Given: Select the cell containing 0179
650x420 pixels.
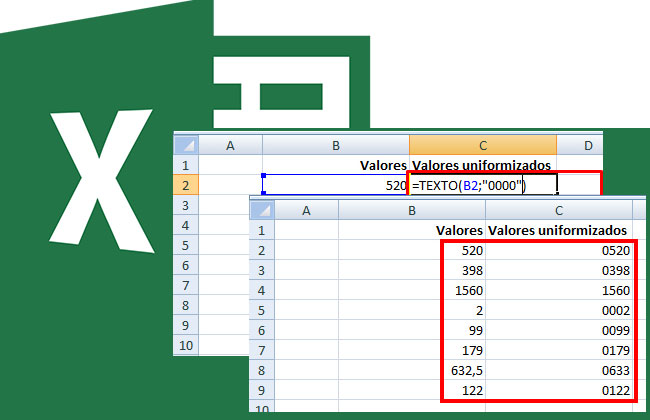Looking at the screenshot, I should click(559, 350).
